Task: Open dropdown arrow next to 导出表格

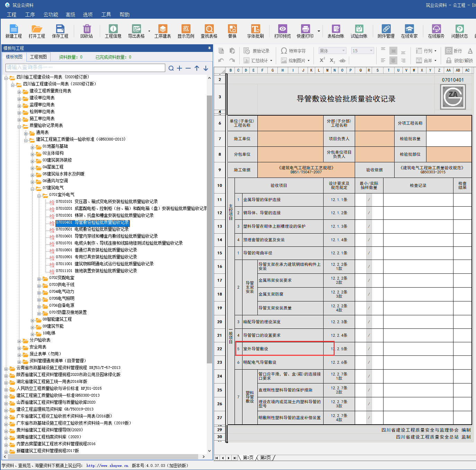Action: pos(149,31)
